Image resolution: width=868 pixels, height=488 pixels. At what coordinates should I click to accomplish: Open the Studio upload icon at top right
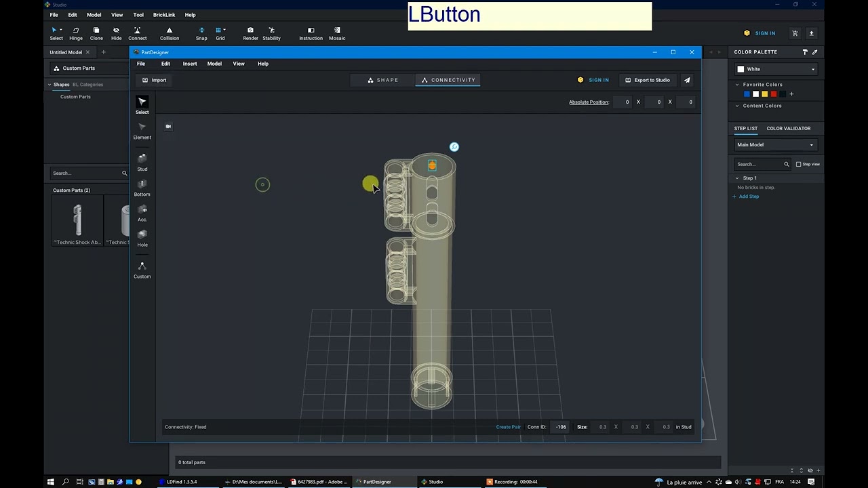[x=811, y=33]
